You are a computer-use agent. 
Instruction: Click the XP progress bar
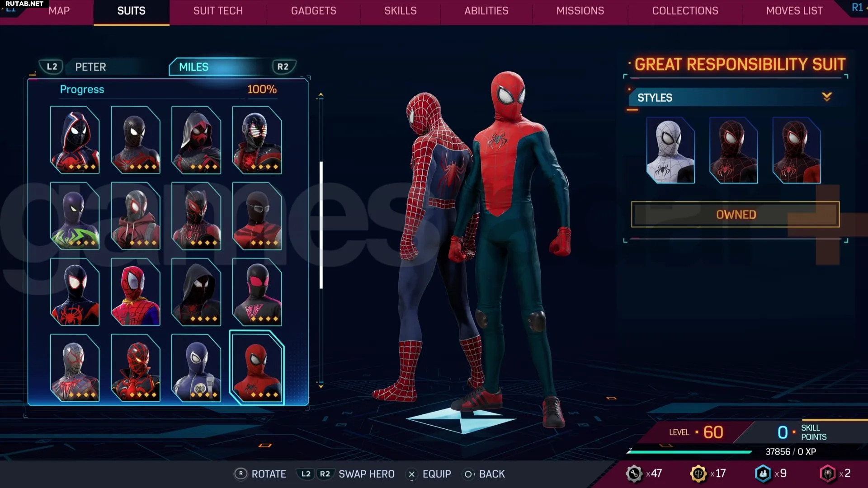tap(689, 451)
